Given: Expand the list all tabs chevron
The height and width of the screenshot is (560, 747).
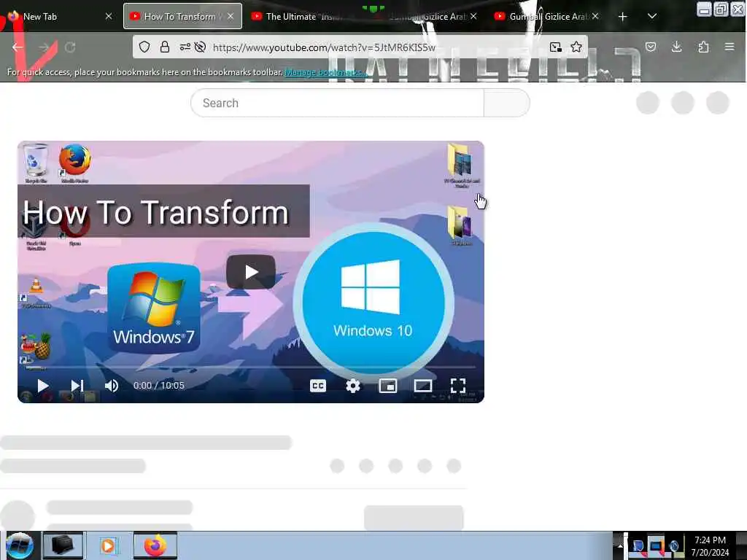Looking at the screenshot, I should click(x=652, y=16).
